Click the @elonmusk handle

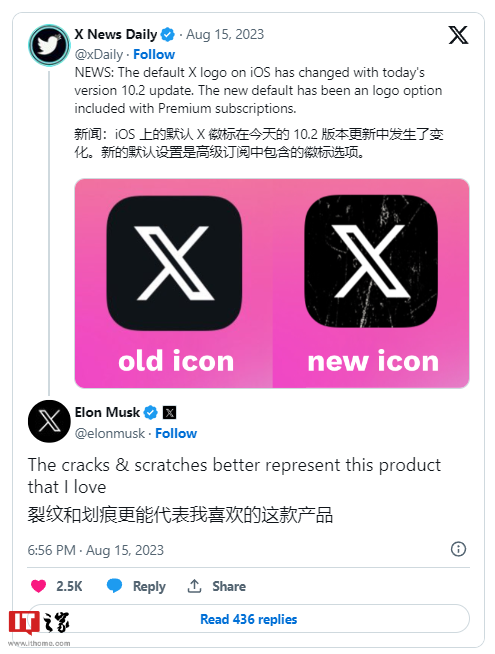click(110, 433)
